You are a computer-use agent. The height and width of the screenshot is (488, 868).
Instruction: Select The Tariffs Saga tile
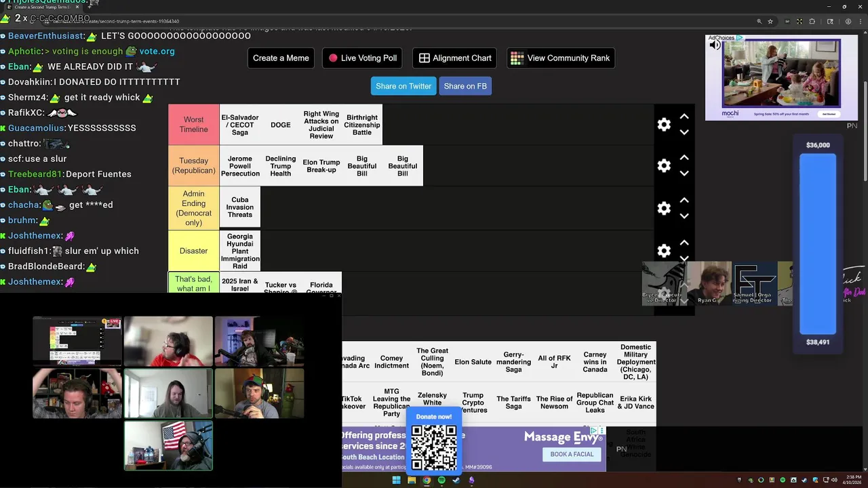click(x=513, y=403)
